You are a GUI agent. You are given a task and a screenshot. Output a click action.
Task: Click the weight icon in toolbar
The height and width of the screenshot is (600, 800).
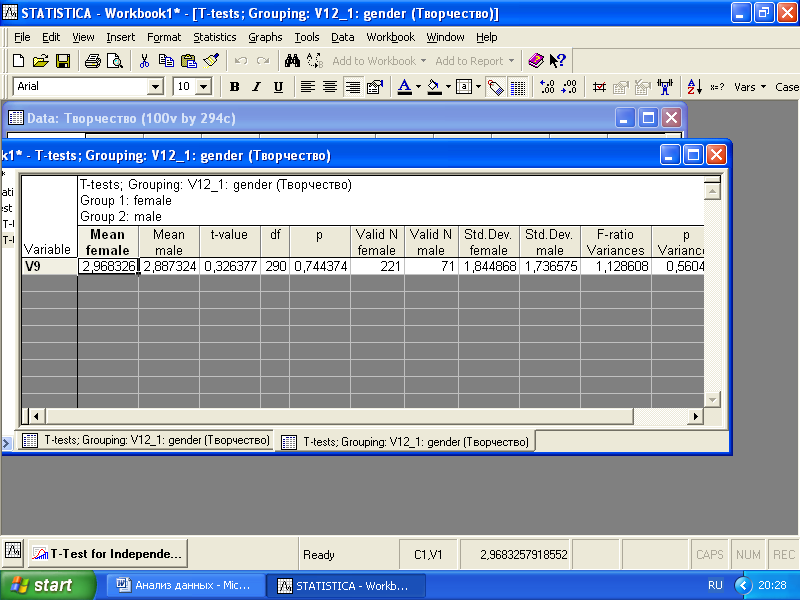(665, 87)
